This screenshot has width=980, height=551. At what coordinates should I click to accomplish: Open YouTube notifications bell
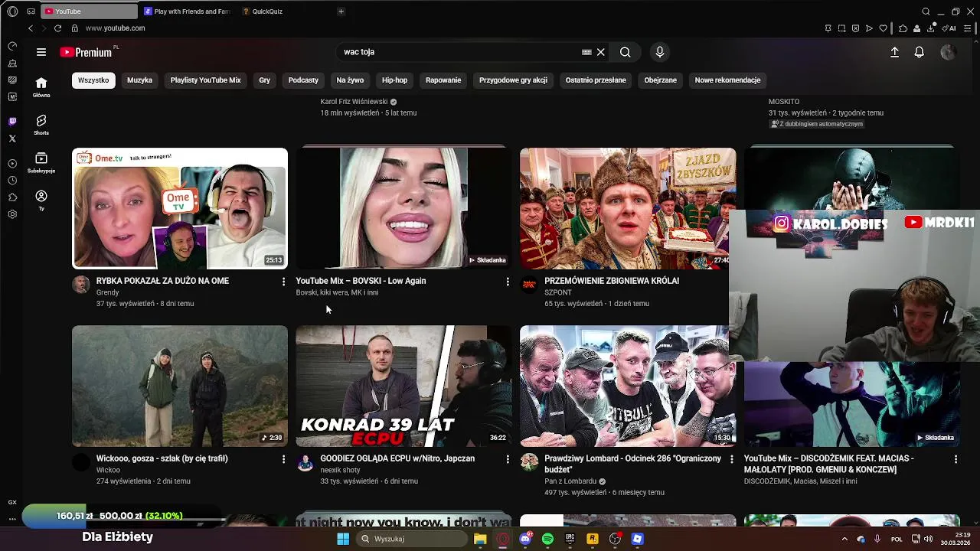pyautogui.click(x=919, y=52)
